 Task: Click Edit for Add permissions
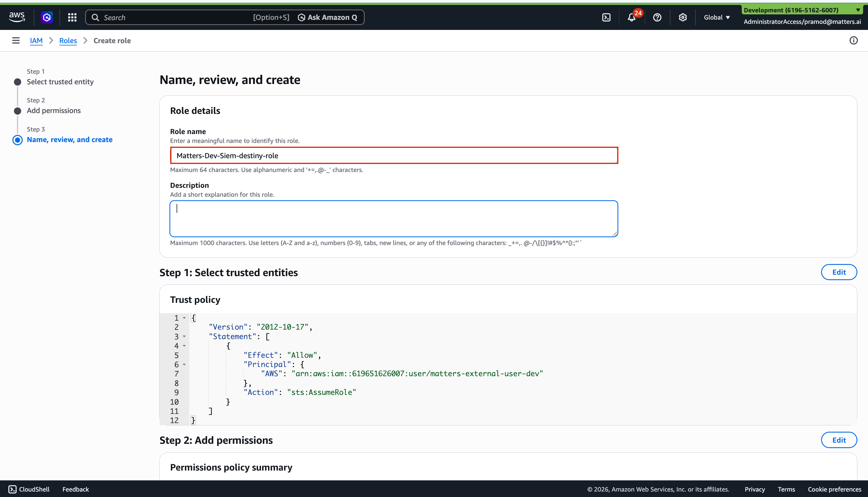pyautogui.click(x=839, y=440)
